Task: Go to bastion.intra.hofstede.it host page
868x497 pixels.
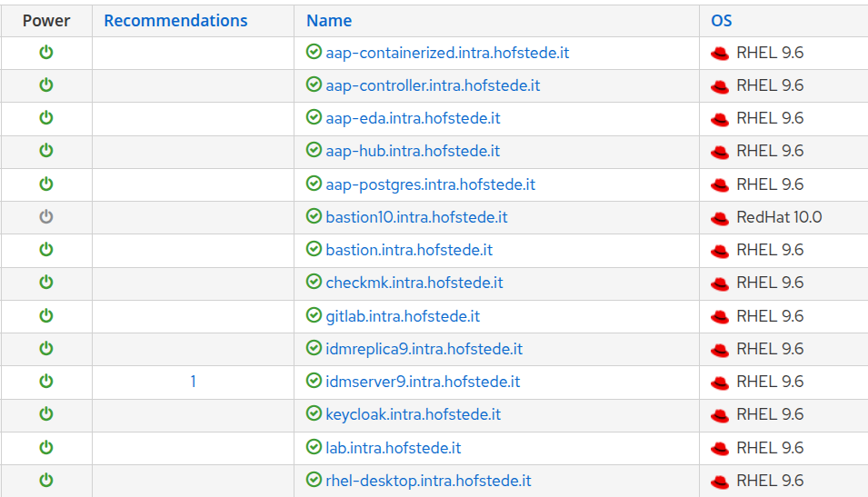Action: coord(409,250)
